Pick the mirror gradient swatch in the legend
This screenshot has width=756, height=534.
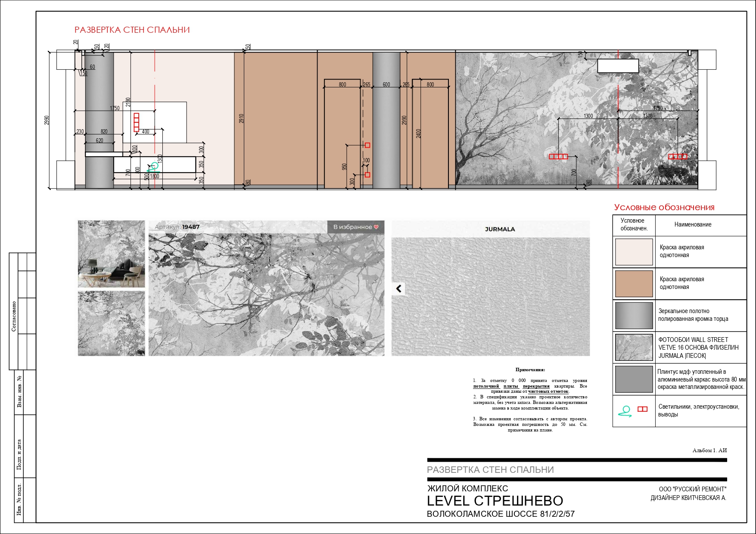(634, 316)
